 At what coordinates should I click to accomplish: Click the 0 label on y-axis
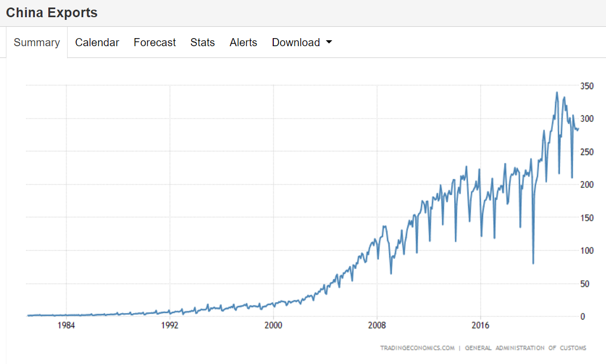coord(583,317)
